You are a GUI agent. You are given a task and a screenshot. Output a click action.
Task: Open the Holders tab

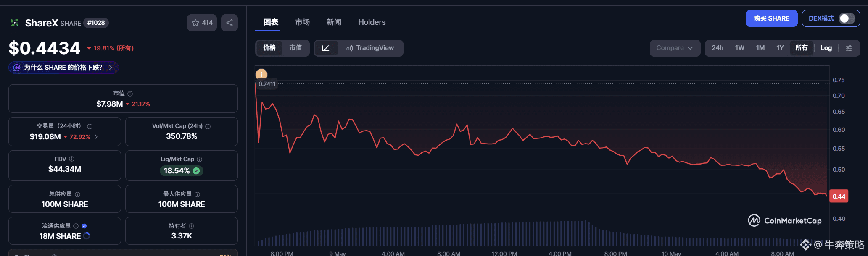click(372, 22)
